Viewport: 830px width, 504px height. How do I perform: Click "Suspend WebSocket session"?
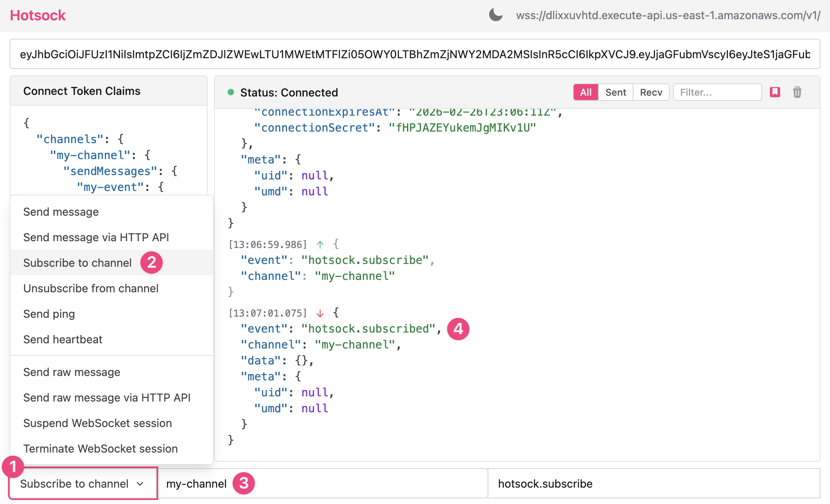pos(98,423)
